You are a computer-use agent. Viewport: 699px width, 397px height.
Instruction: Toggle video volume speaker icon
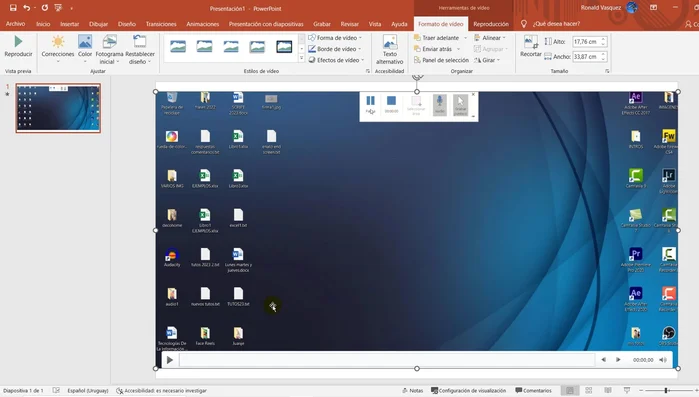663,360
